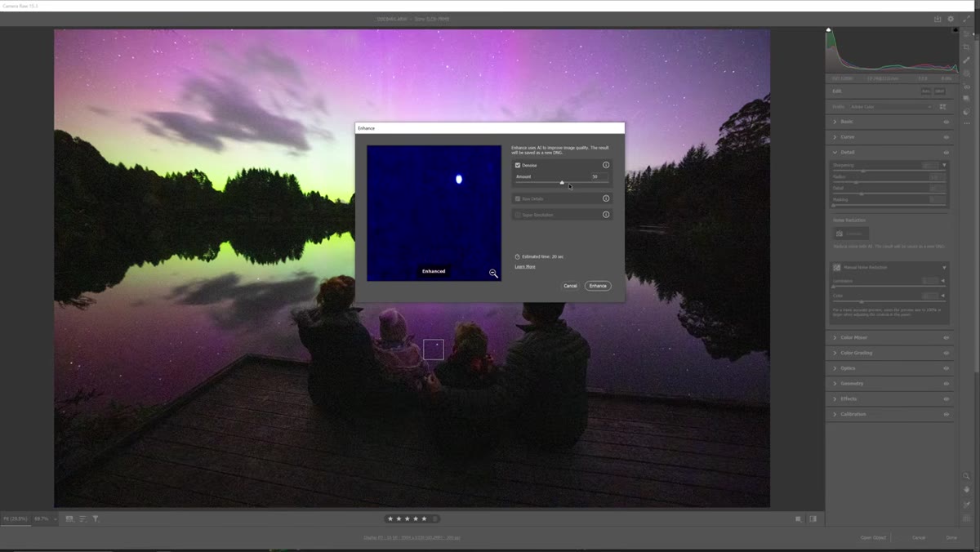Select the Zoom tool magnifier icon
The width and height of the screenshot is (980, 552).
point(966,476)
